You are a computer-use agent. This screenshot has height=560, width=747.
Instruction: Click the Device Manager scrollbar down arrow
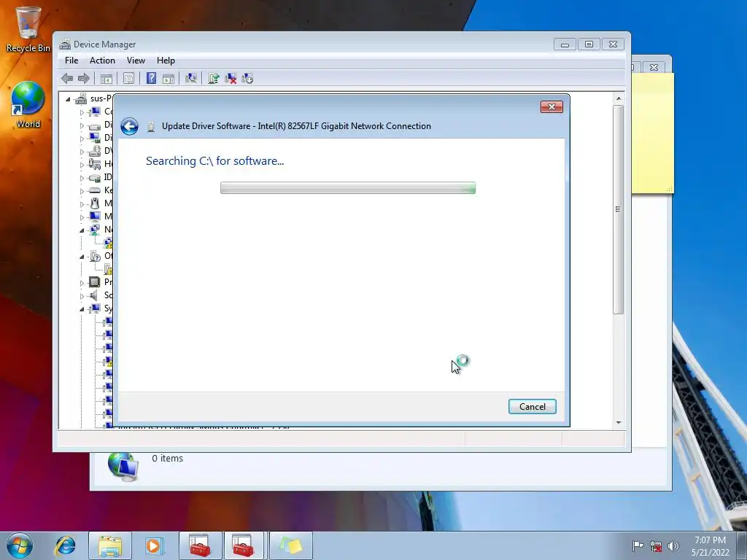619,422
